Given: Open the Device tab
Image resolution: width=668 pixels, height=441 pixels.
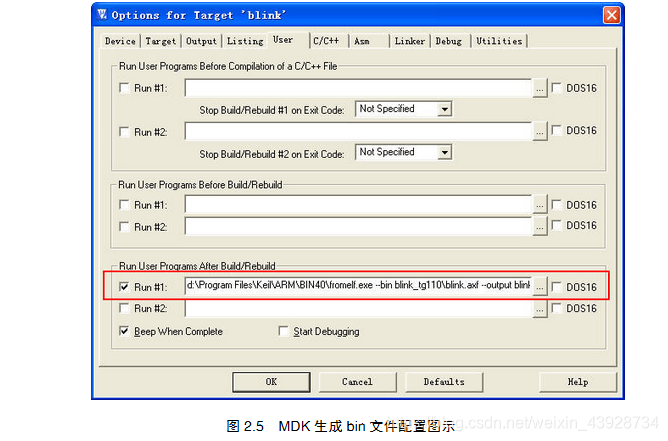Looking at the screenshot, I should coord(120,41).
